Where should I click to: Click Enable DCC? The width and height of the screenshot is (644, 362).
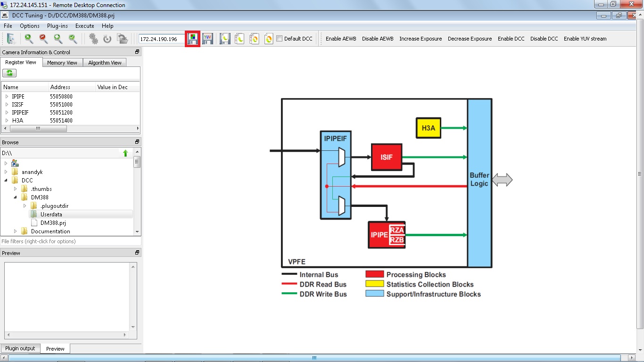(x=511, y=39)
